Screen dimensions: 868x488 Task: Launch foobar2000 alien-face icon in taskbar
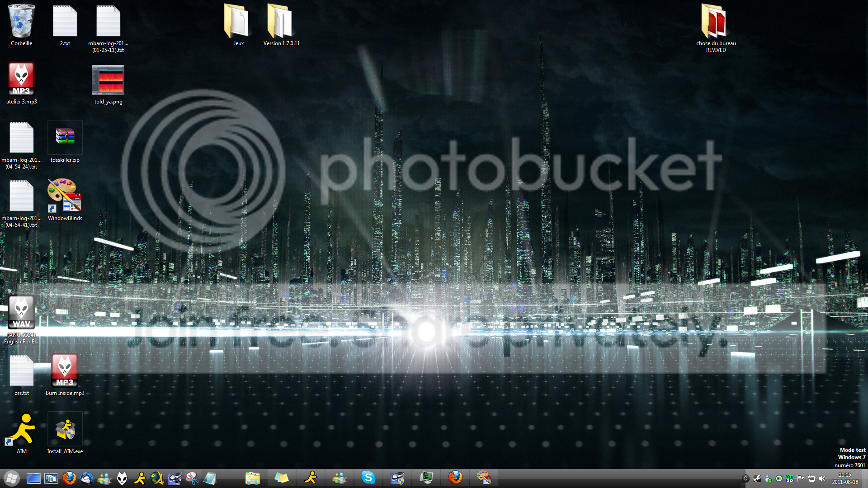tap(122, 478)
